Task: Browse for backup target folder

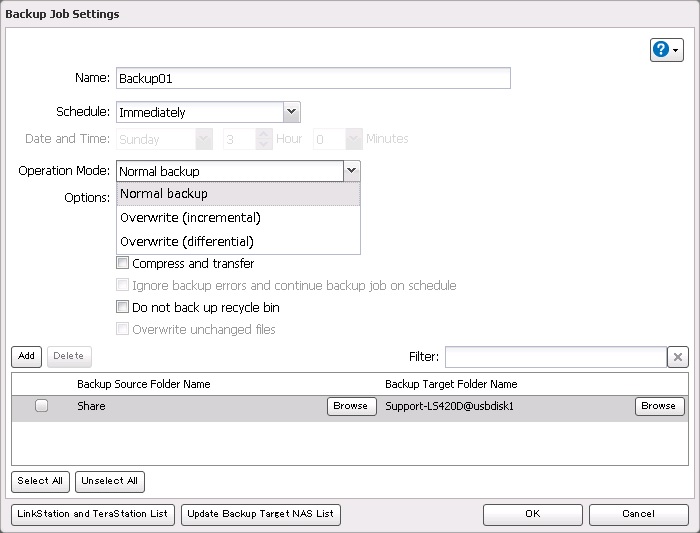Action: pyautogui.click(x=659, y=406)
